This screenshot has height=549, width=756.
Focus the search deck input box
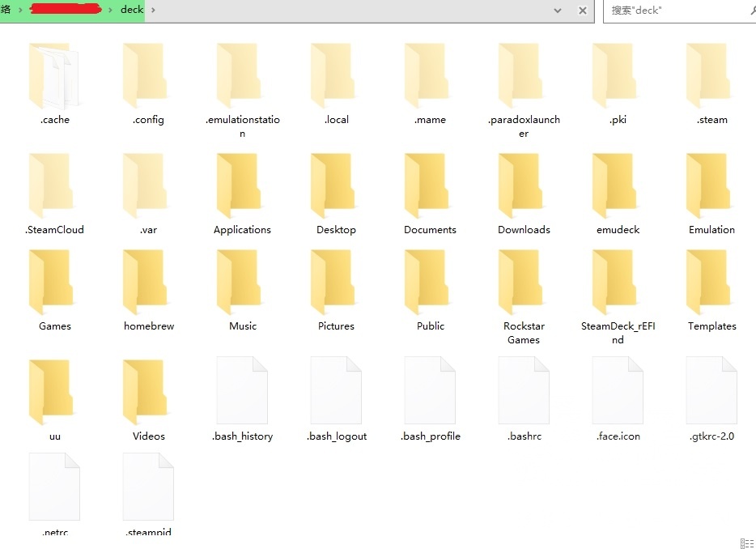point(679,11)
